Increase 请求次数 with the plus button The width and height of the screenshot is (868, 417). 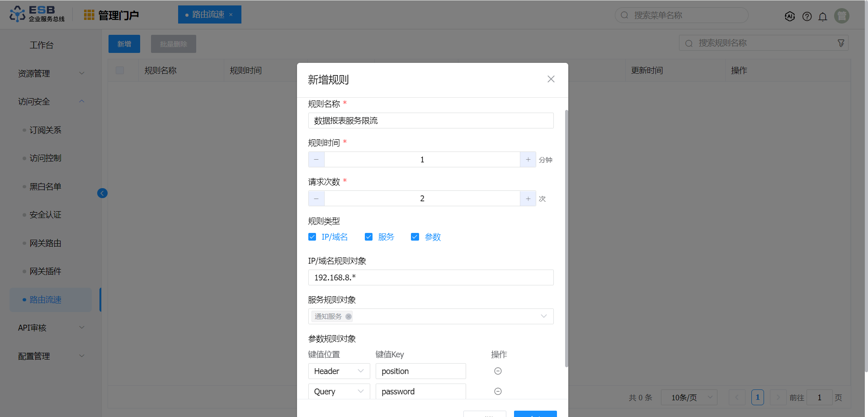(528, 199)
